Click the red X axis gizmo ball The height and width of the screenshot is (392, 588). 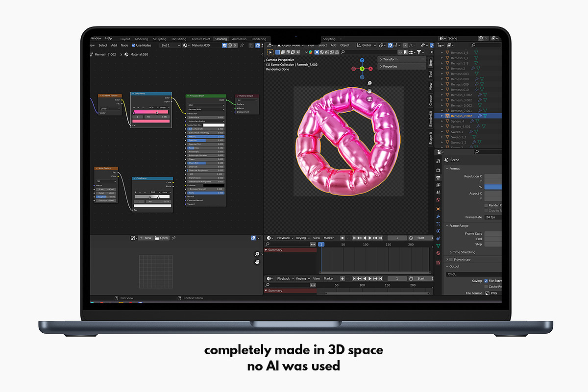(x=370, y=69)
